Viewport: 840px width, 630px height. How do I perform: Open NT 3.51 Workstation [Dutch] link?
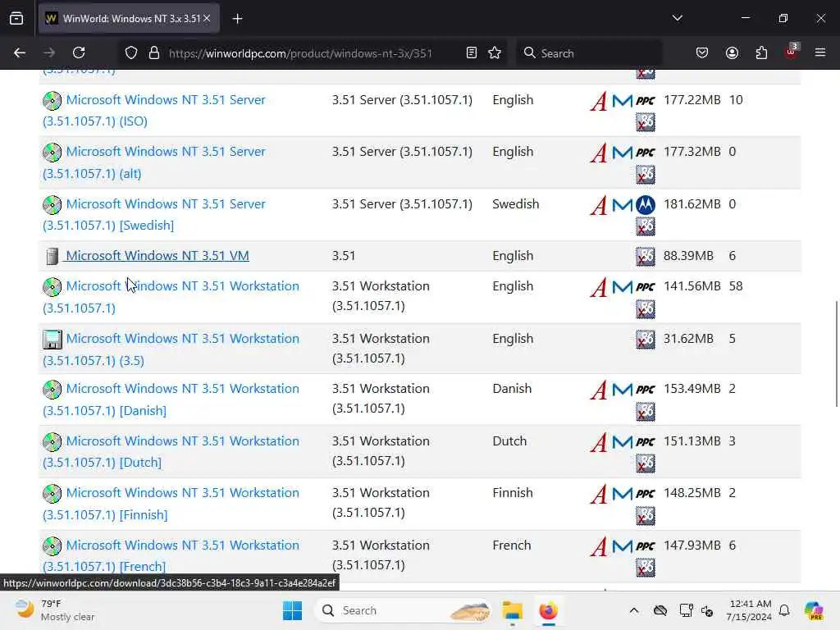(171, 451)
